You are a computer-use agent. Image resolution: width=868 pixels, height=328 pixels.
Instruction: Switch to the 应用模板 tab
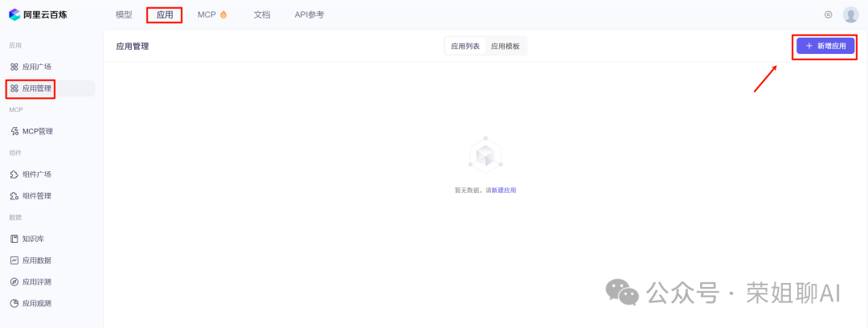[x=506, y=46]
